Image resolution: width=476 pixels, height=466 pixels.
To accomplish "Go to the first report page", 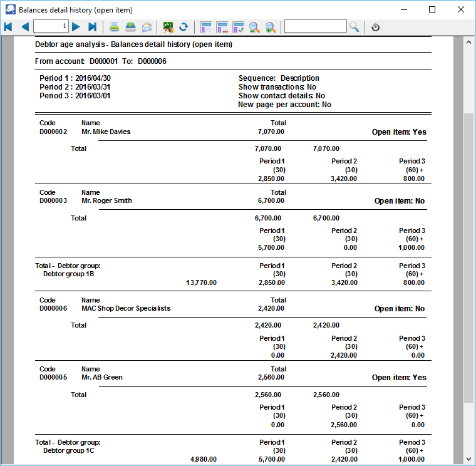I will coord(8,27).
